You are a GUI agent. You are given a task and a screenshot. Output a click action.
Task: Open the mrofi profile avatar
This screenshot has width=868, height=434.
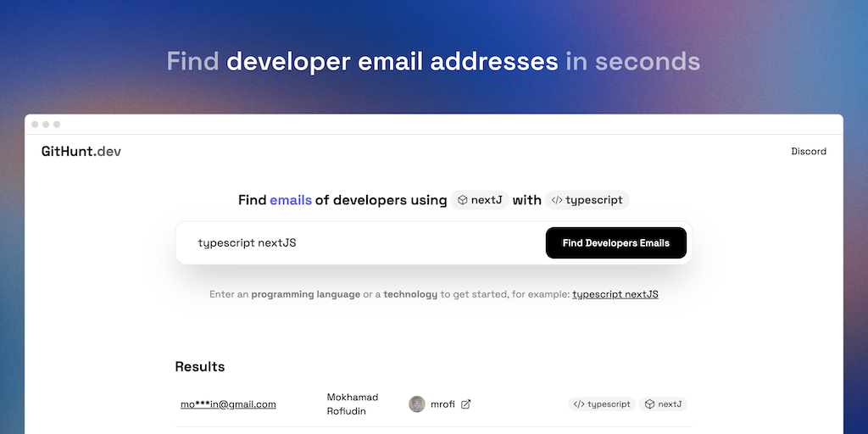point(417,404)
